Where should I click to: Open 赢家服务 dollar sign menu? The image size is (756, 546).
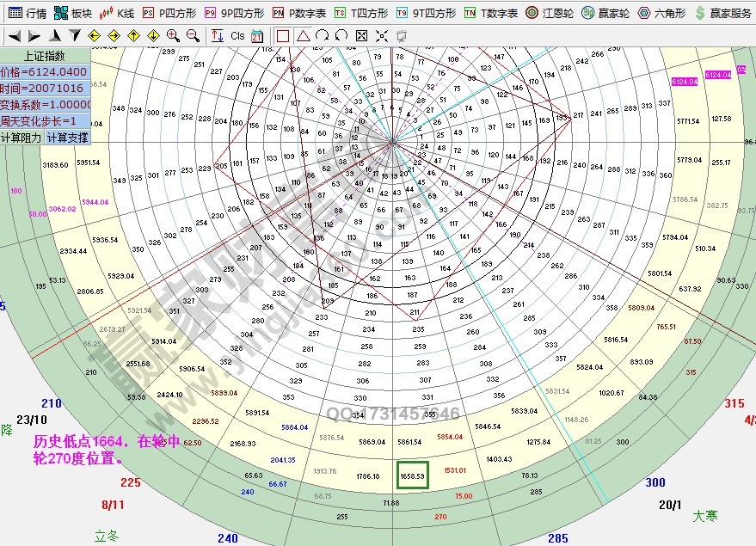click(x=723, y=13)
